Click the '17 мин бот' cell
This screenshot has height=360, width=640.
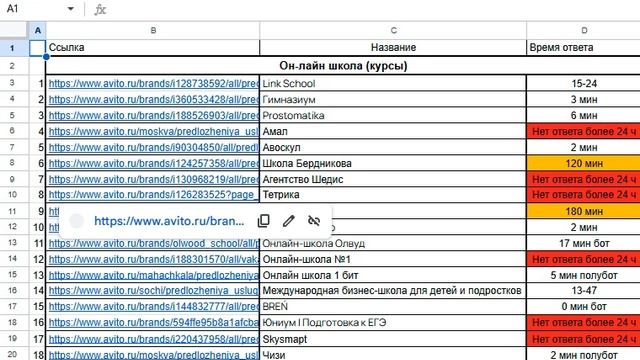coord(584,243)
